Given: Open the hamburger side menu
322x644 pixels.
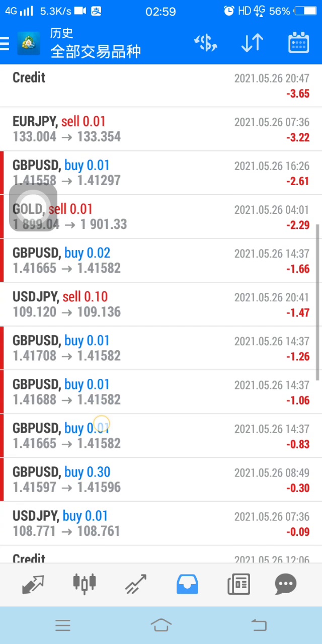Looking at the screenshot, I should coord(5,43).
